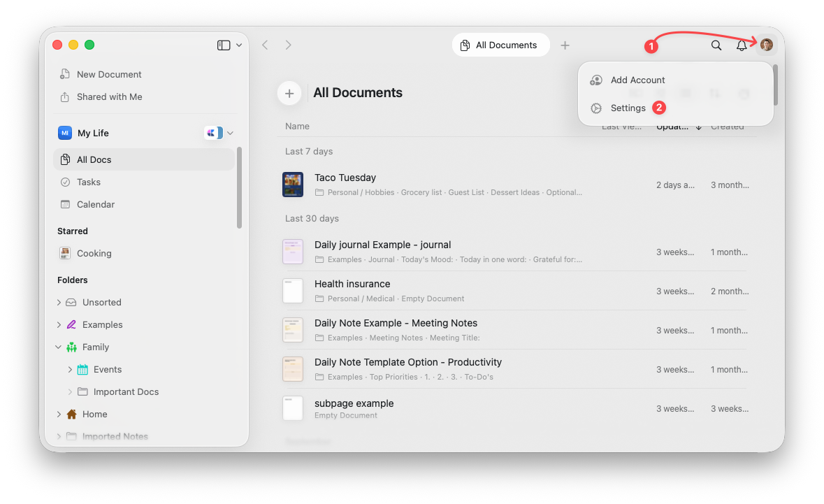Open Settings from the account menu
Viewport: 824px width, 504px height.
pyautogui.click(x=675, y=108)
